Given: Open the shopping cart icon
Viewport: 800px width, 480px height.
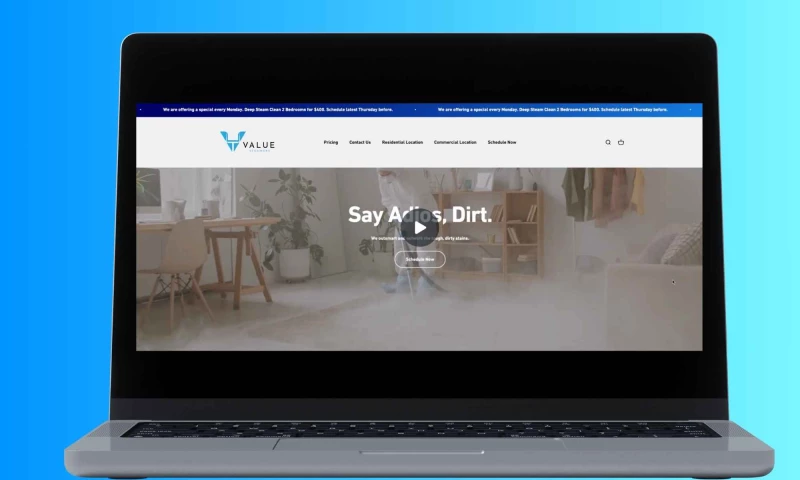Looking at the screenshot, I should [621, 142].
